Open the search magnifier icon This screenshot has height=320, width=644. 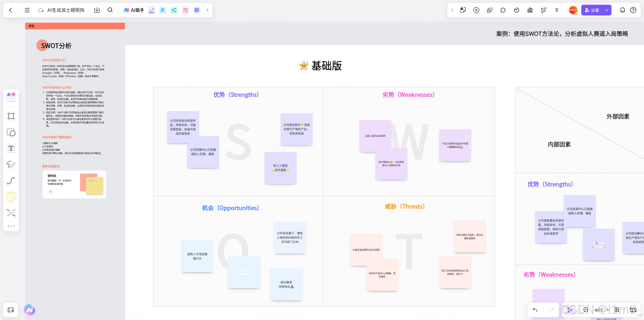point(110,10)
